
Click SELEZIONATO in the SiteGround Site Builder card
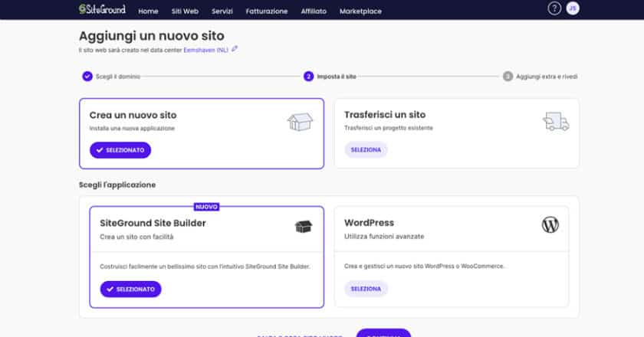tap(130, 290)
